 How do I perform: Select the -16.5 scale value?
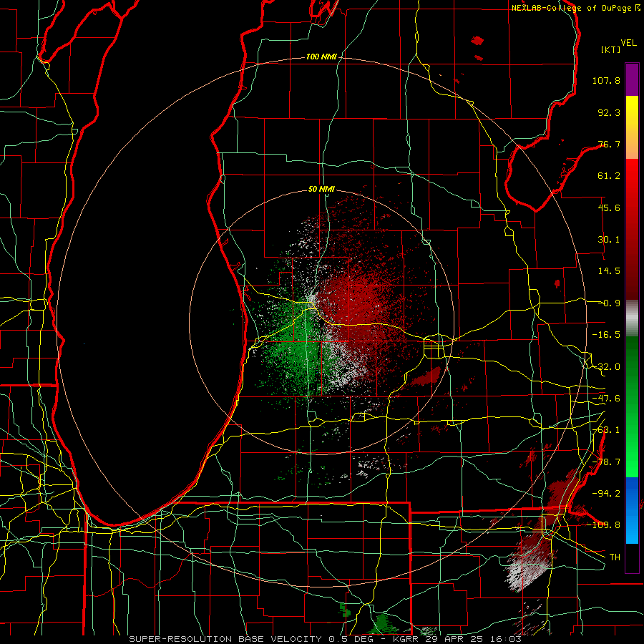tap(606, 335)
